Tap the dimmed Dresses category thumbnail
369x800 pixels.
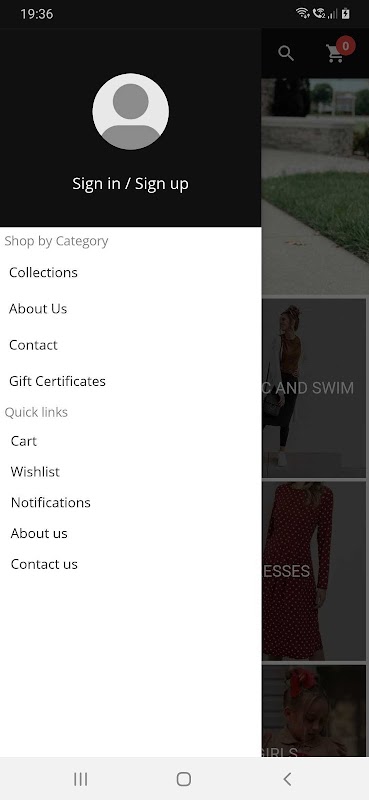[x=315, y=571]
